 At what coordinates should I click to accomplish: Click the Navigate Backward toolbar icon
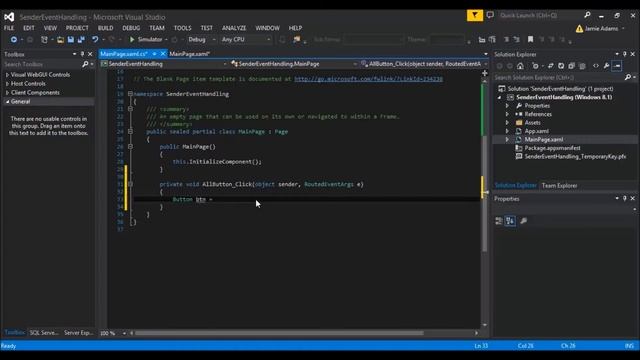point(13,40)
